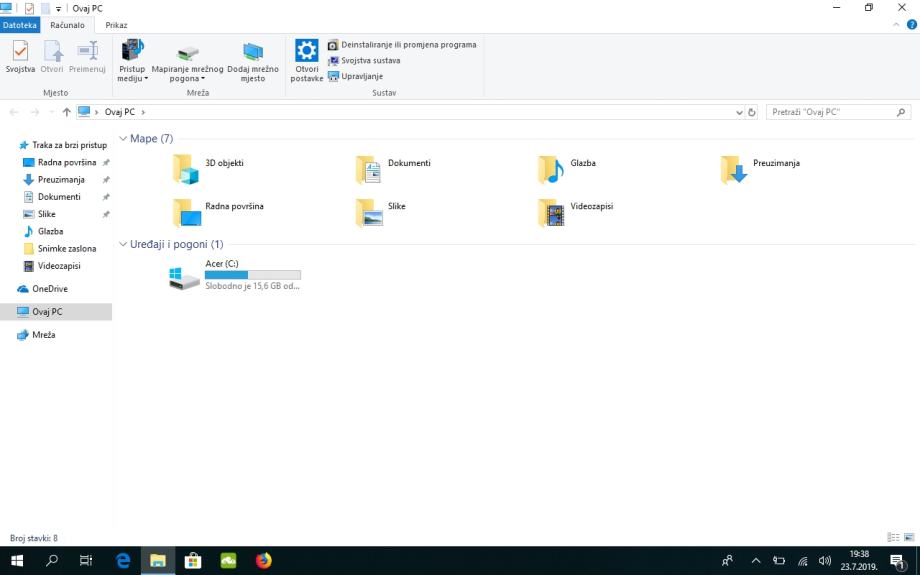920x575 pixels.
Task: Select the Videozapisi folder icon
Action: (x=551, y=213)
